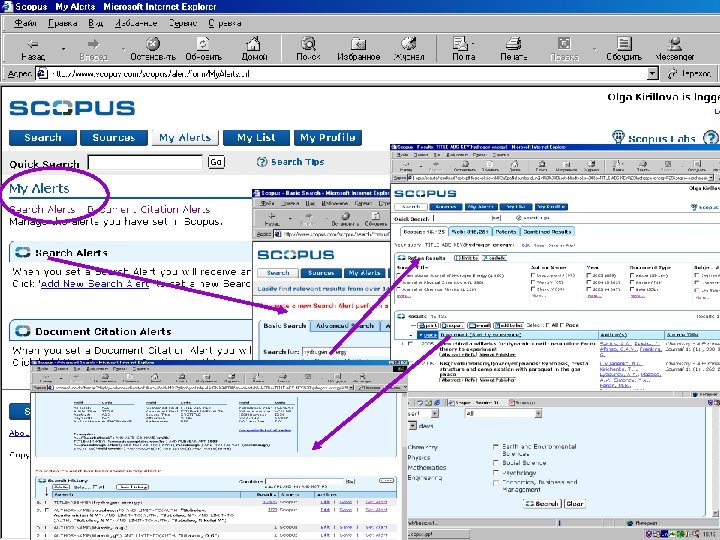Viewport: 720px width, 540px height.
Task: Open the Mail toolbar button dropdown arrow
Action: pyautogui.click(x=473, y=45)
